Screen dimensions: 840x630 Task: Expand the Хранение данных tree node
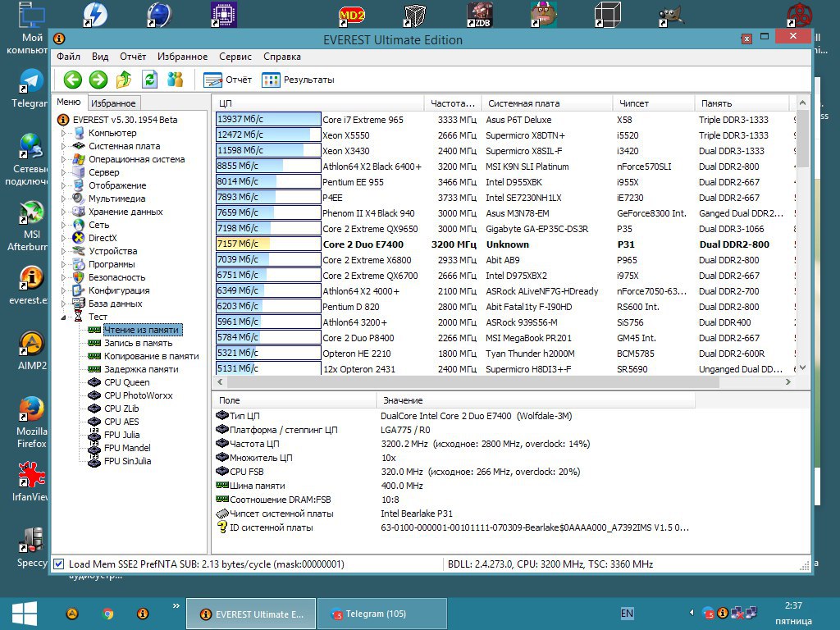(63, 212)
